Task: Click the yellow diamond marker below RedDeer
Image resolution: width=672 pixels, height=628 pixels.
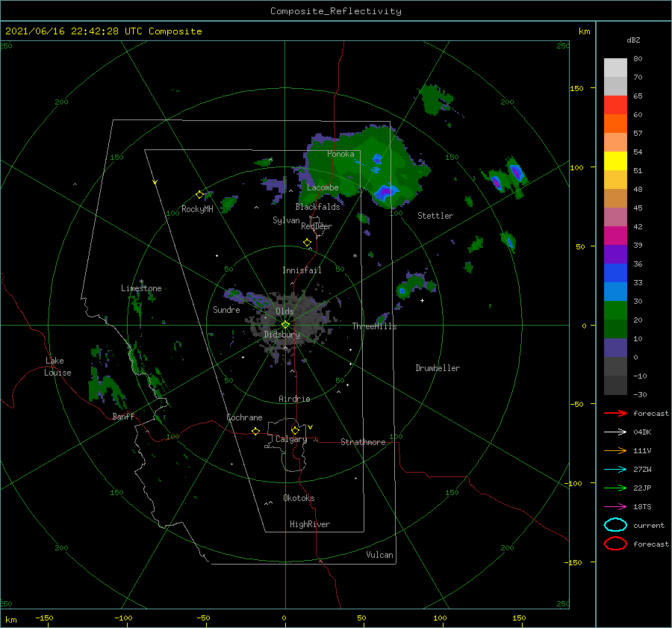Action: [x=308, y=243]
